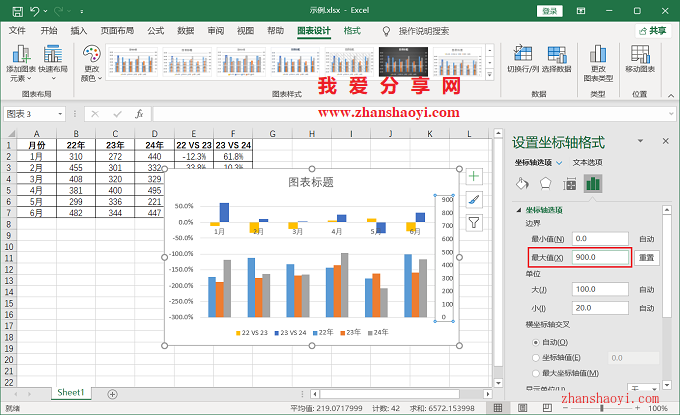
Task: Click the 图表标题 chart title
Action: point(311,182)
